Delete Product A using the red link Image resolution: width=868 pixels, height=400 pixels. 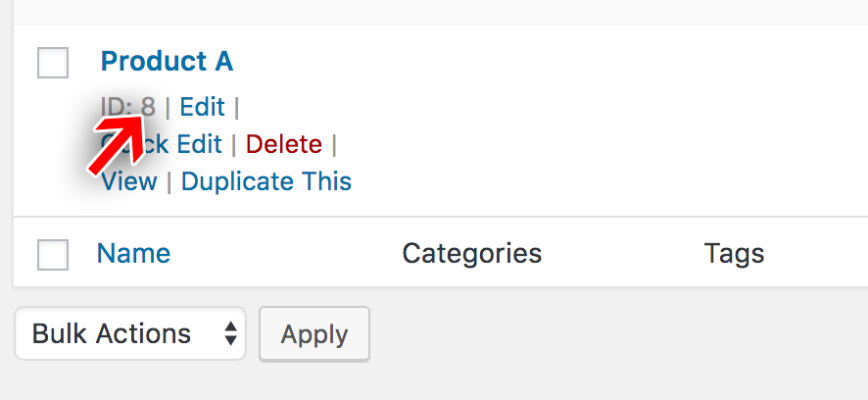click(283, 145)
